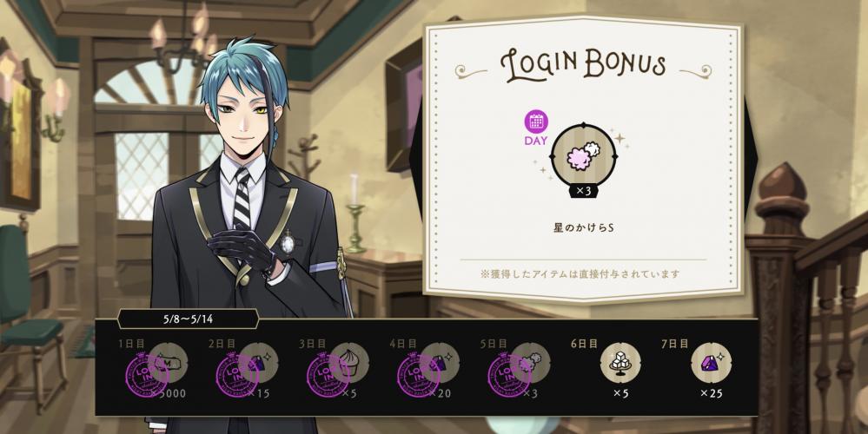Select day 1 Madol coin reward icon
This screenshot has width=868, height=434.
167,363
